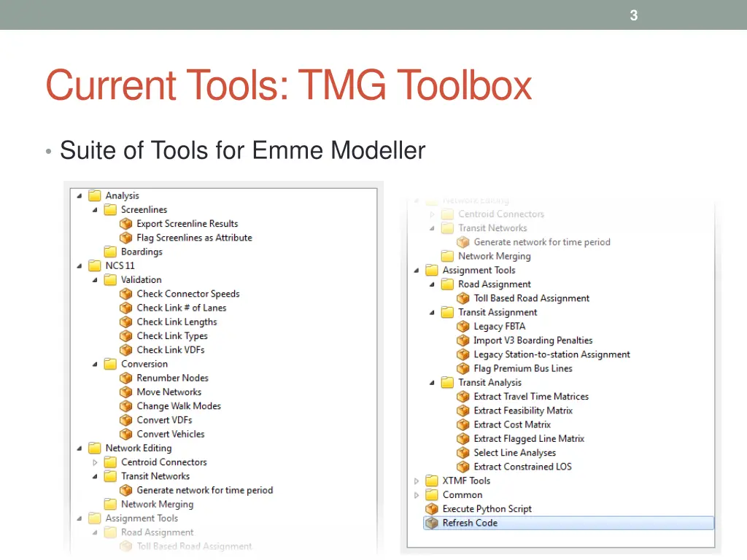Screen dimensions: 747x560
Task: Click the Legacy FBTA tool icon
Action: [x=462, y=326]
